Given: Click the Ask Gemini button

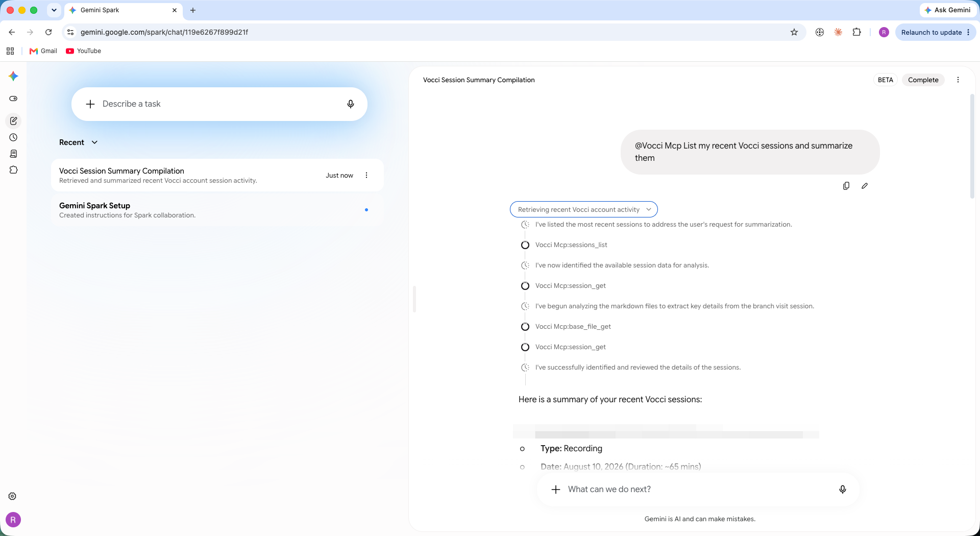Looking at the screenshot, I should (947, 10).
